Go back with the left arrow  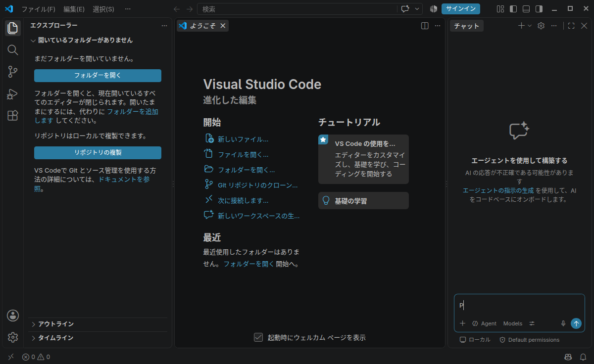pyautogui.click(x=177, y=9)
